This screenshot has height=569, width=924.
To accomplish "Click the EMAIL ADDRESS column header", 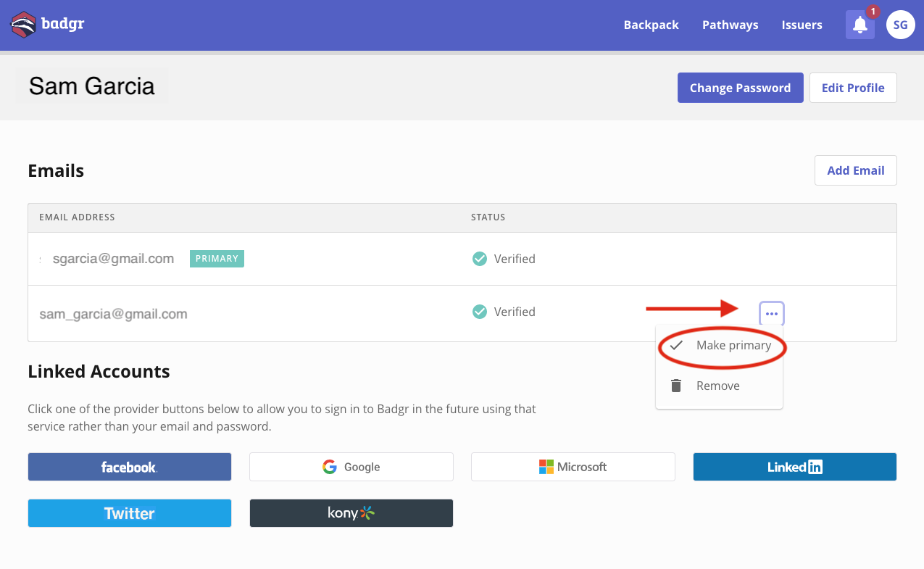I will pos(77,217).
